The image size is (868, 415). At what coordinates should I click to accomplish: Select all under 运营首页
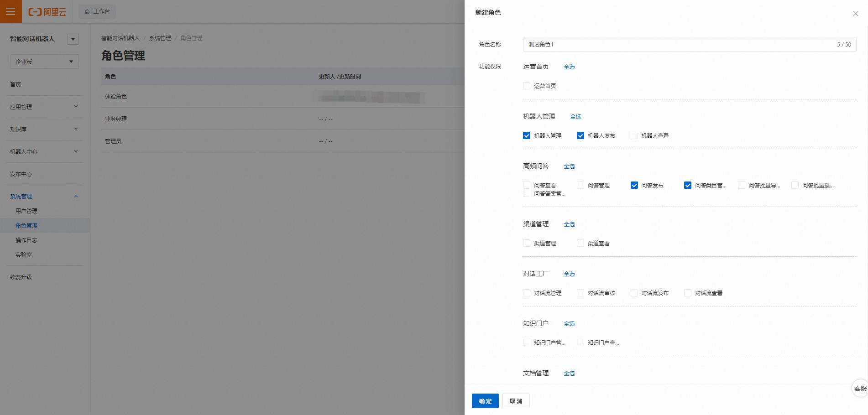569,67
